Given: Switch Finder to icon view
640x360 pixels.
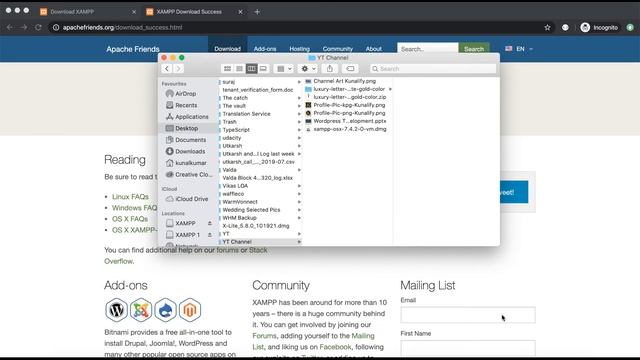Looking at the screenshot, I should click(x=227, y=69).
